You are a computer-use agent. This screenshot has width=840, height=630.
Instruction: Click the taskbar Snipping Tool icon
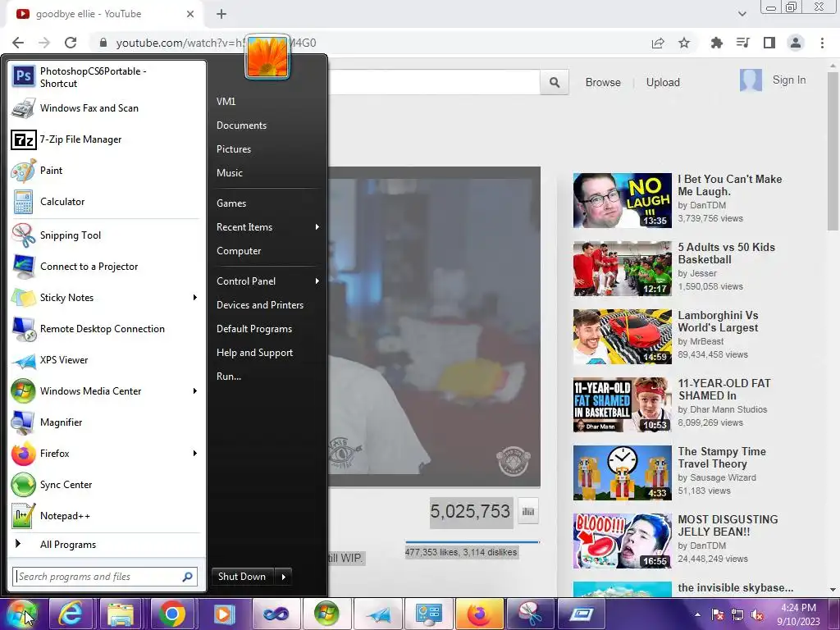click(x=530, y=614)
